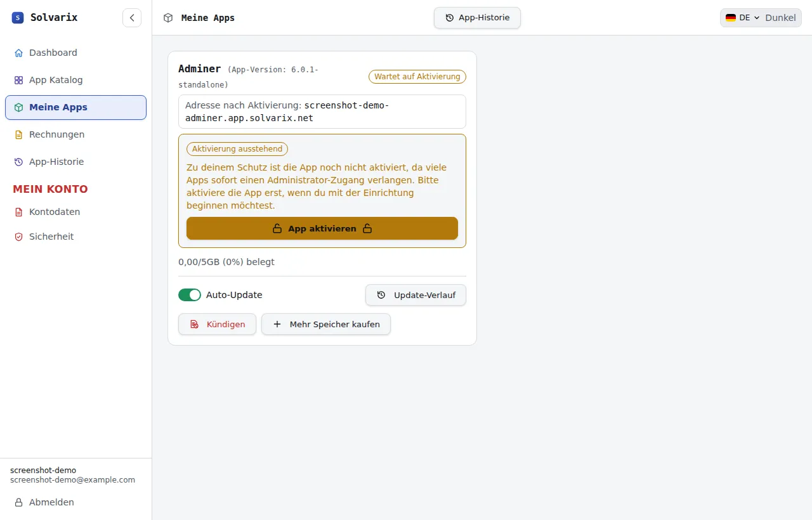Click the history icon in Update-Verlauf button
Image resolution: width=812 pixels, height=520 pixels.
coord(381,295)
